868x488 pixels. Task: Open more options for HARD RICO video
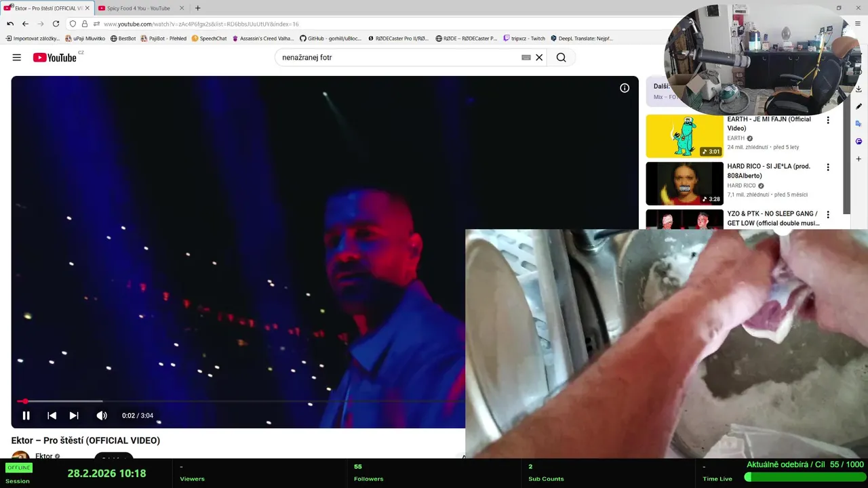click(x=827, y=167)
